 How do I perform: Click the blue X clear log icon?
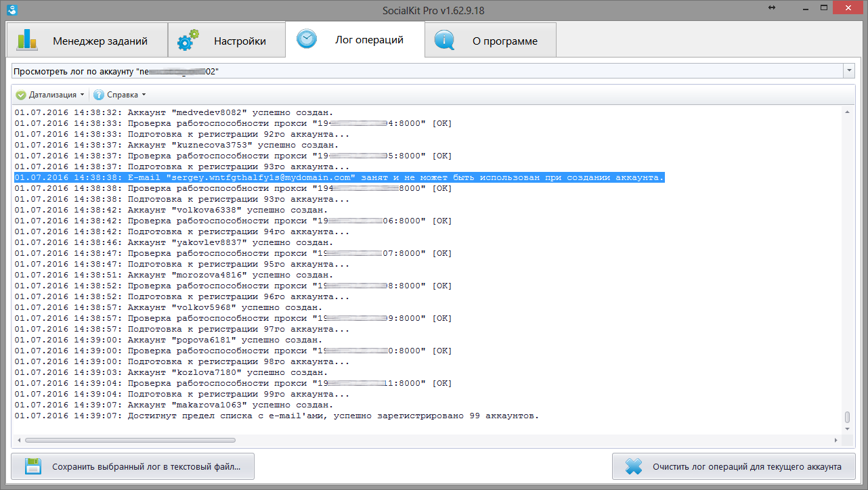[x=634, y=466]
